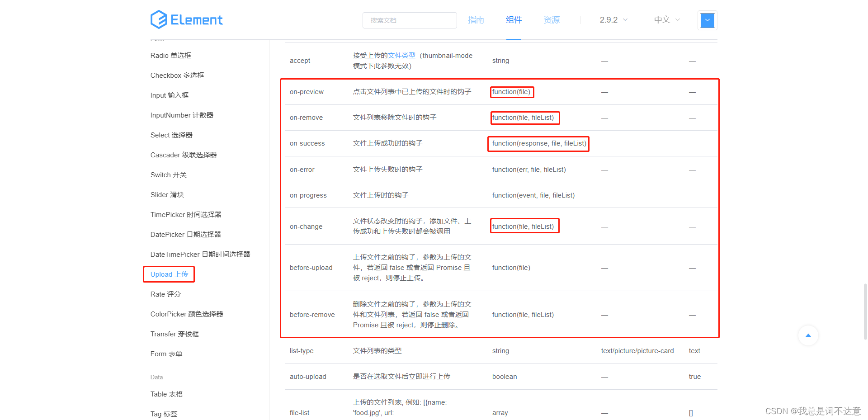Select Switch 开关 in the sidebar
The image size is (868, 420).
point(168,175)
